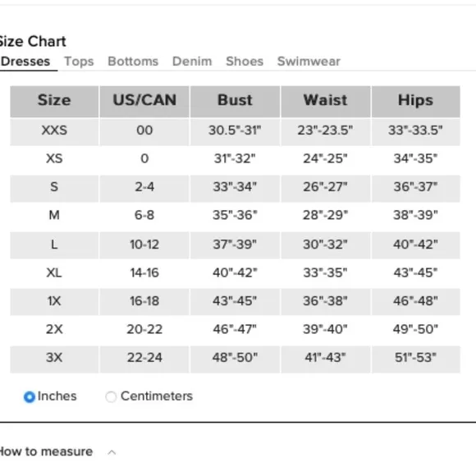
Task: Click the M size row label
Action: [54, 215]
